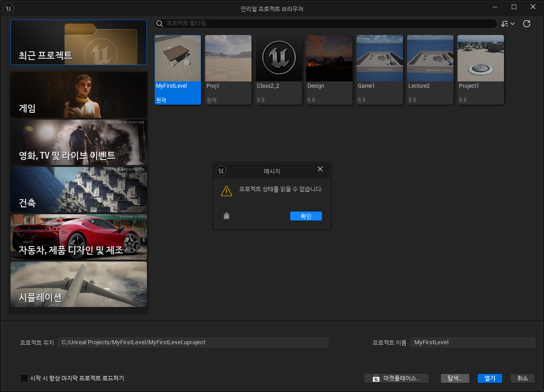Copy message using clipboard icon in dialog
The image size is (544, 392).
pos(227,216)
